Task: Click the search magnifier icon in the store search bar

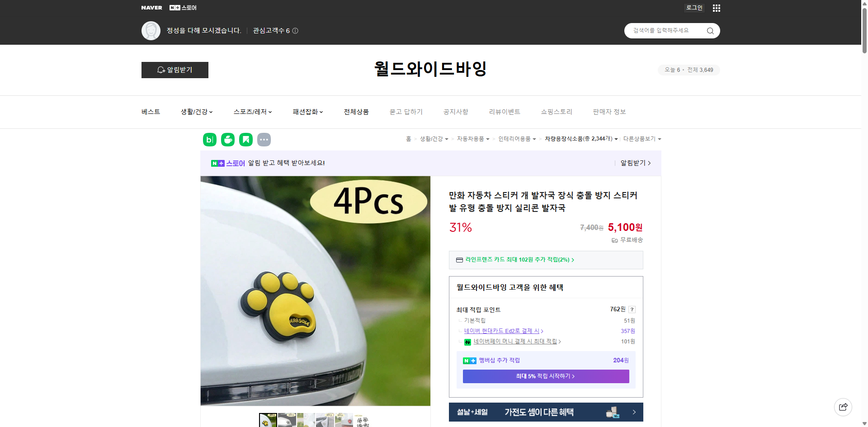Action: pos(710,31)
